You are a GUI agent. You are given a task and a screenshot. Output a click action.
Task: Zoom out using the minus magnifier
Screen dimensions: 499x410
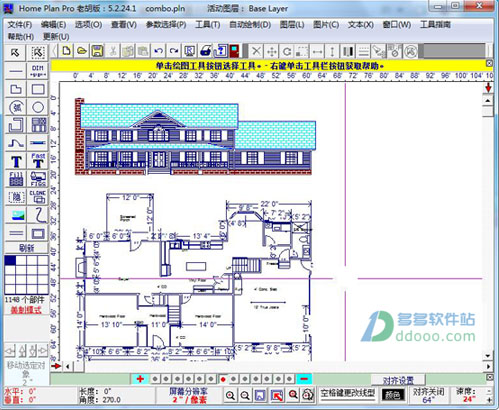[245, 395]
